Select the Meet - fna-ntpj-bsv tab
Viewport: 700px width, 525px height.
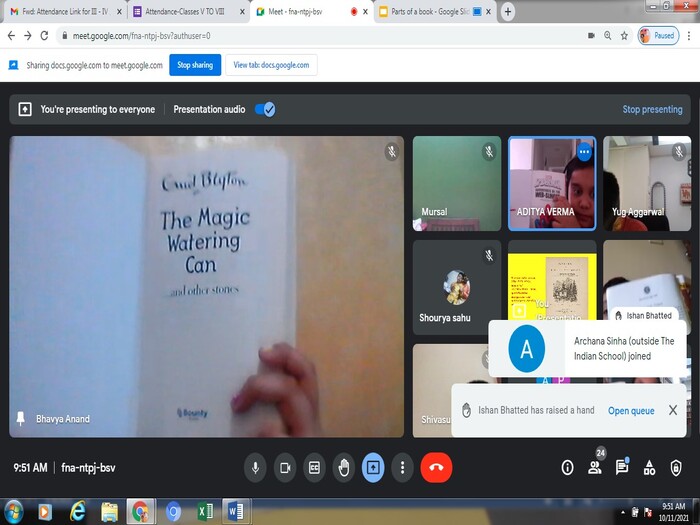click(311, 12)
